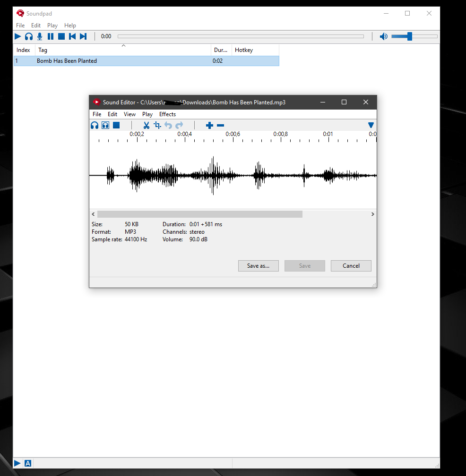
Task: Click the Cancel button in Sound Editor
Action: (351, 266)
